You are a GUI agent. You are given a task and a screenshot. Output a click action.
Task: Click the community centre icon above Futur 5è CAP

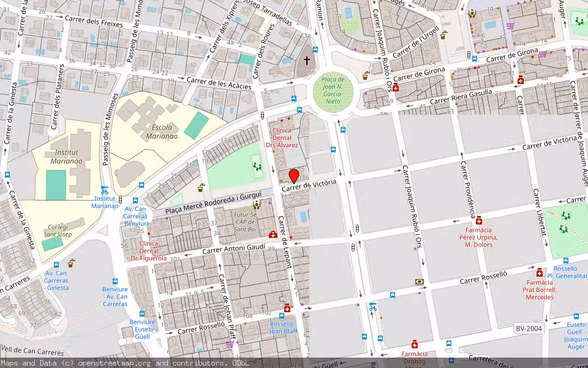coord(257,205)
